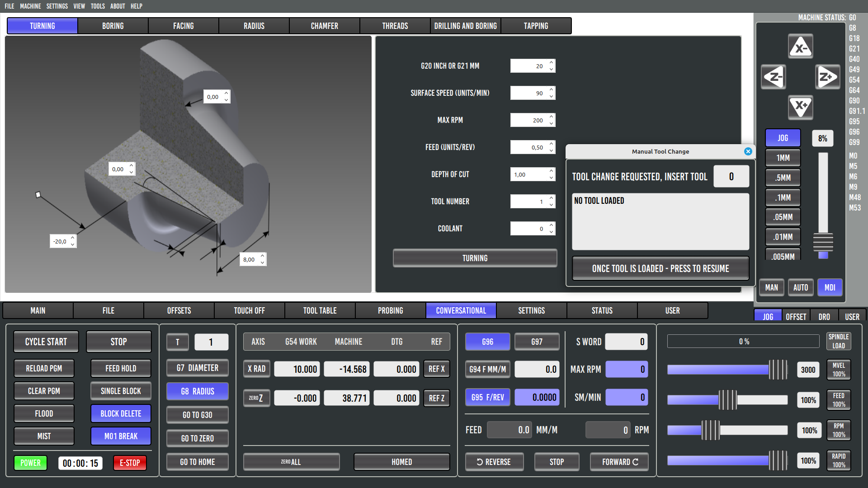Decrease the Depth of Cut value
The width and height of the screenshot is (868, 488).
pos(551,178)
